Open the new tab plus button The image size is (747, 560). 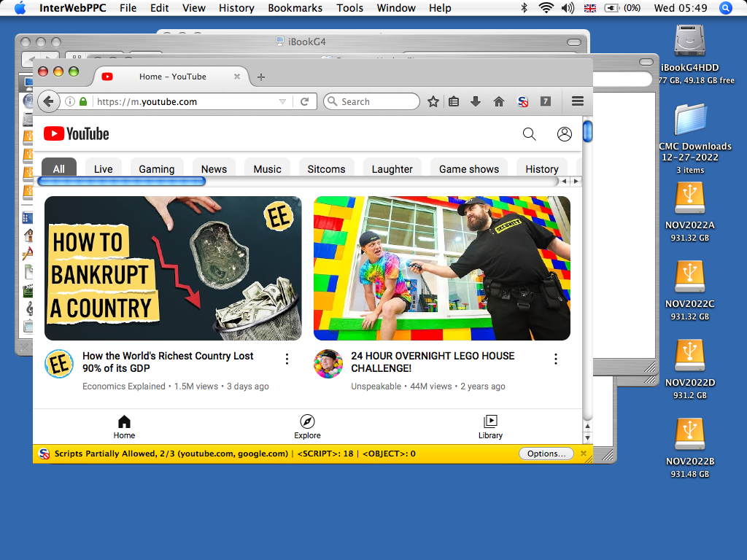261,77
